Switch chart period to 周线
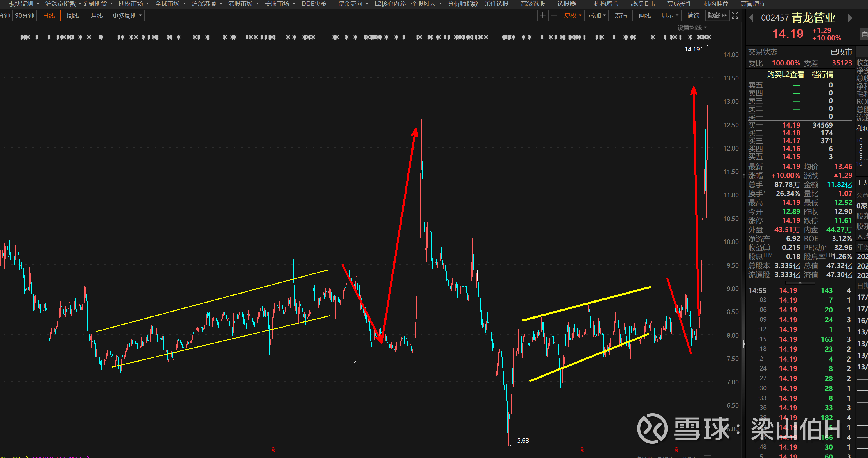The image size is (868, 458). (73, 15)
